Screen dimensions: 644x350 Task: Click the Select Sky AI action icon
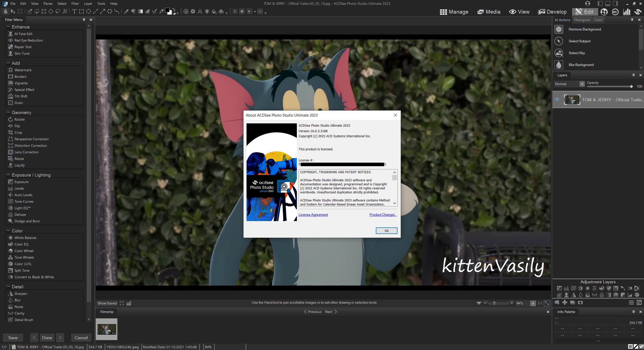tap(559, 53)
